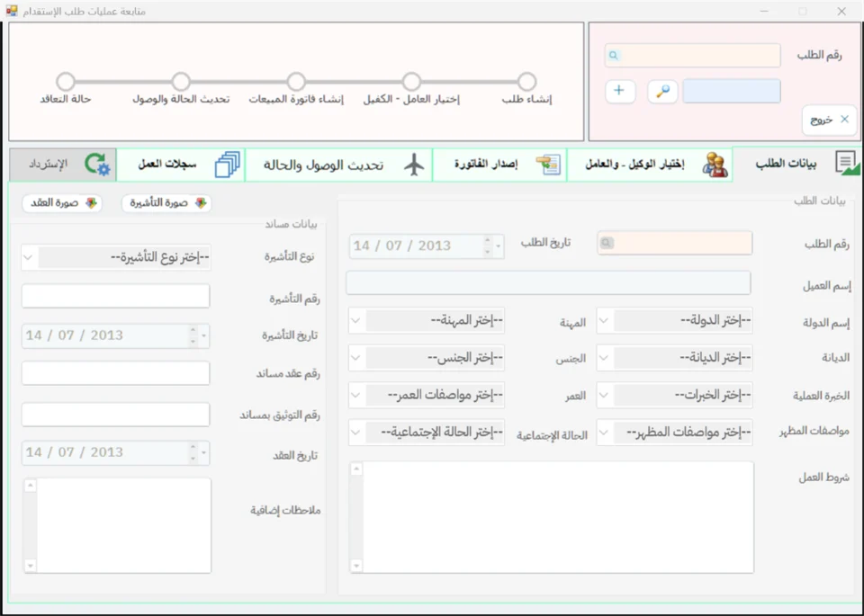Click the top رقم الطلب search input field
The image size is (864, 616).
[693, 55]
